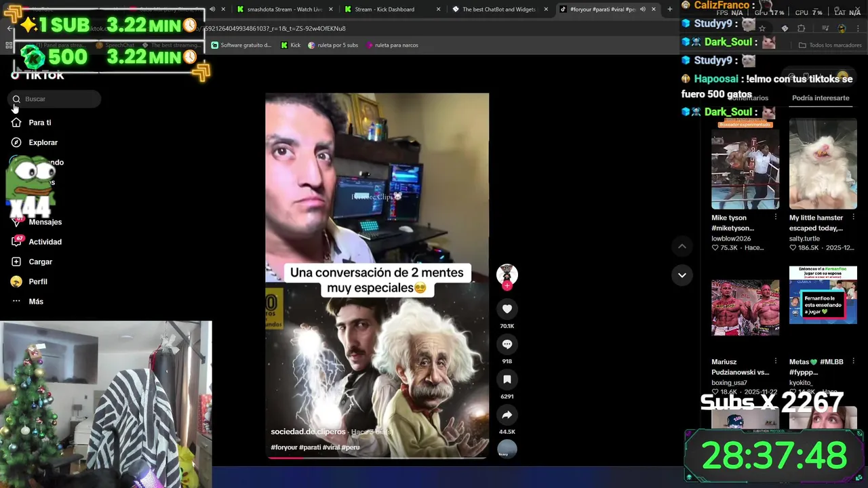Screen dimensions: 868x488
Task: Go to next video with down arrow
Action: (x=682, y=275)
